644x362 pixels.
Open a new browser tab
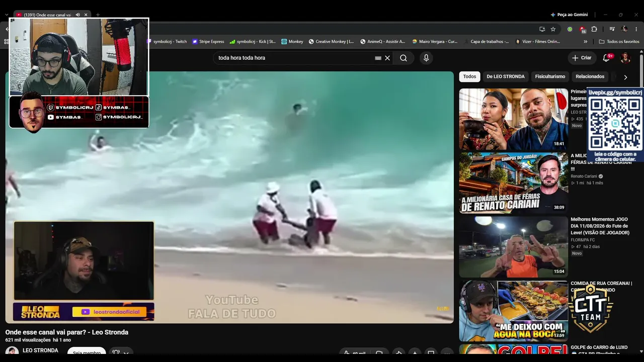point(98,15)
